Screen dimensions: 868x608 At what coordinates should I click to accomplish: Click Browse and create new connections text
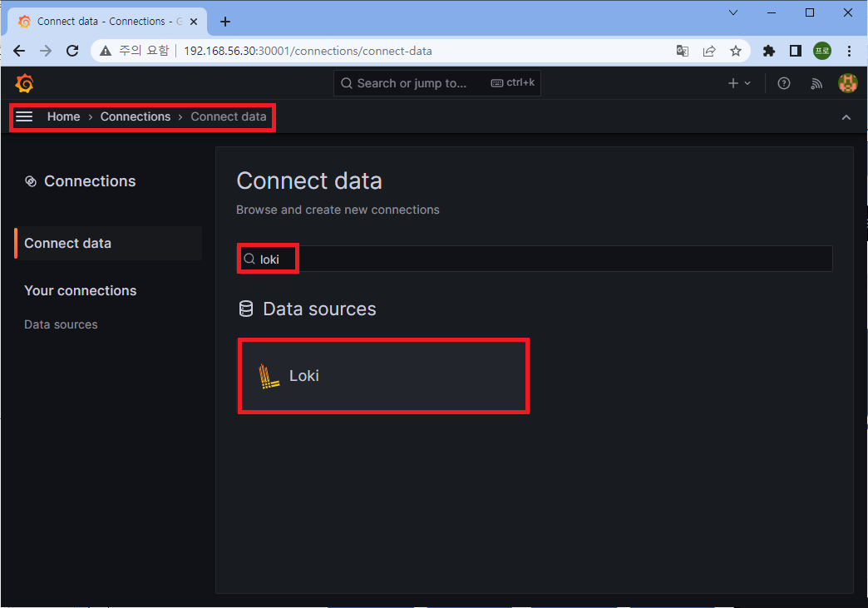[x=338, y=210]
